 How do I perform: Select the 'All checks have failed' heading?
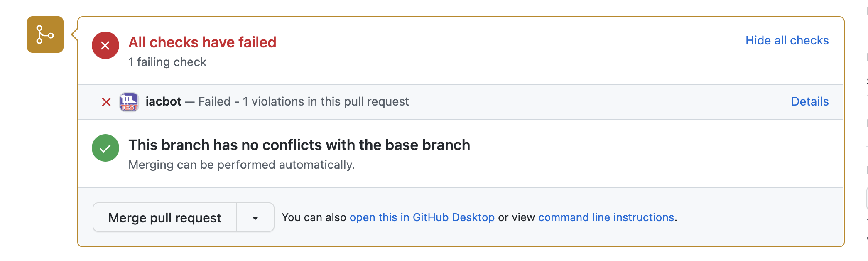202,42
